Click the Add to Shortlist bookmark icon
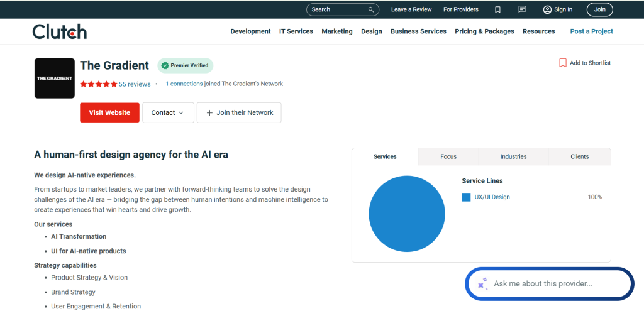644x311 pixels. tap(563, 63)
